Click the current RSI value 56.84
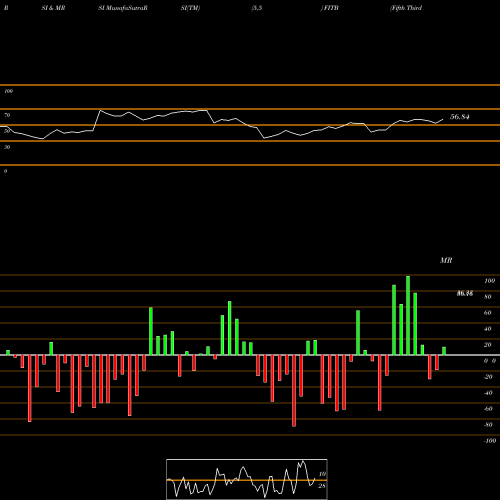This screenshot has width=500, height=500. [x=460, y=117]
